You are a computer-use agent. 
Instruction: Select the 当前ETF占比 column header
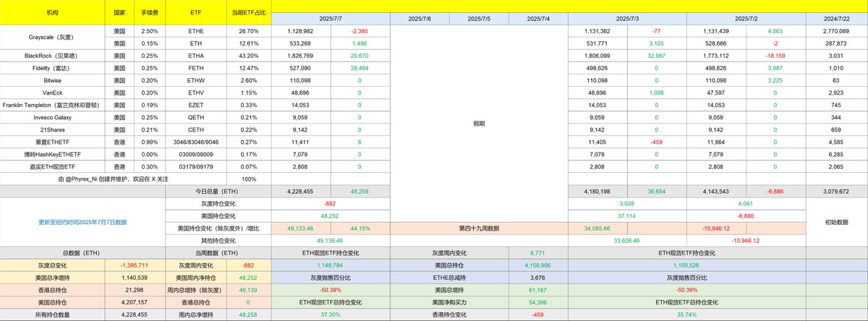pos(248,13)
